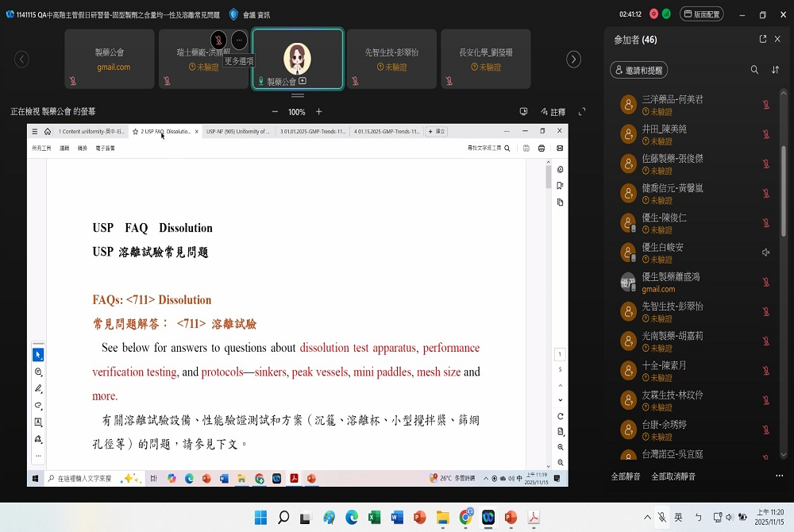Search participants with the magnifier icon
Screen dimensions: 794x532
pos(754,70)
